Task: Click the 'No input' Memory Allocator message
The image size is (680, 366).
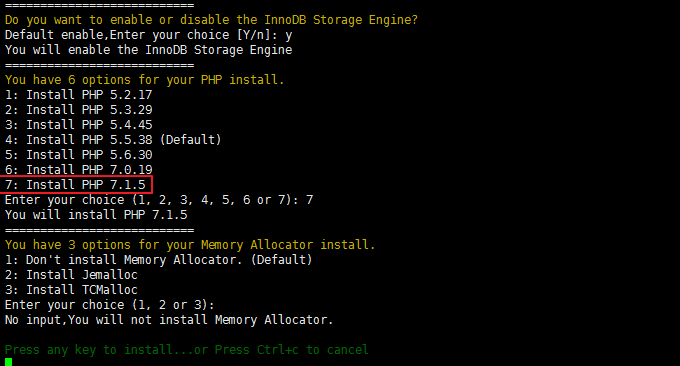Action: (169, 320)
